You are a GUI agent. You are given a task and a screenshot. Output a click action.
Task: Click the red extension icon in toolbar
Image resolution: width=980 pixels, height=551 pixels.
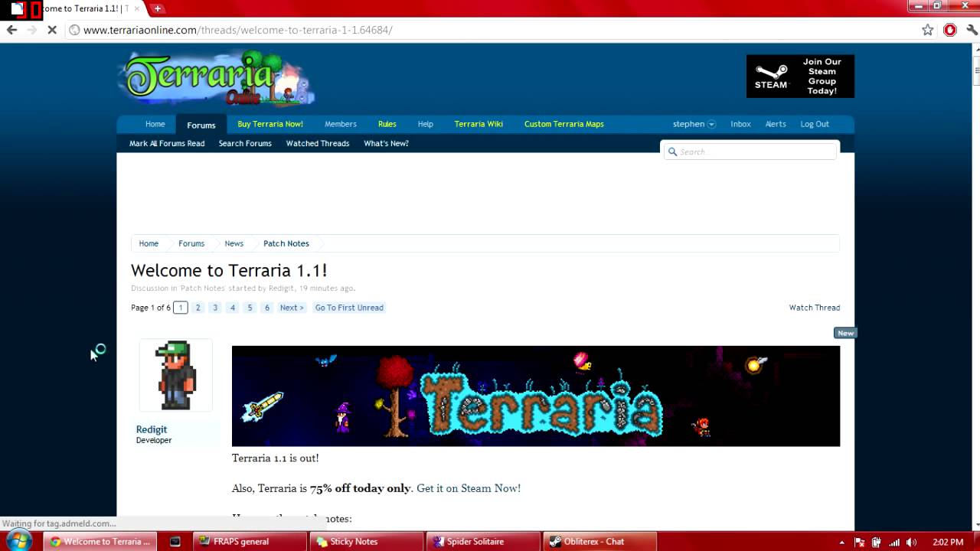point(950,30)
